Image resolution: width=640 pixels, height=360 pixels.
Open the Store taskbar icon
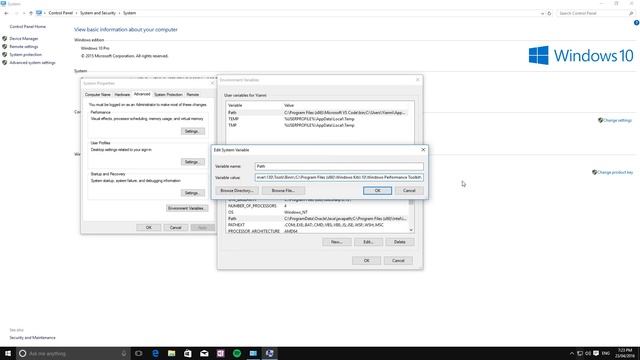tap(188, 353)
